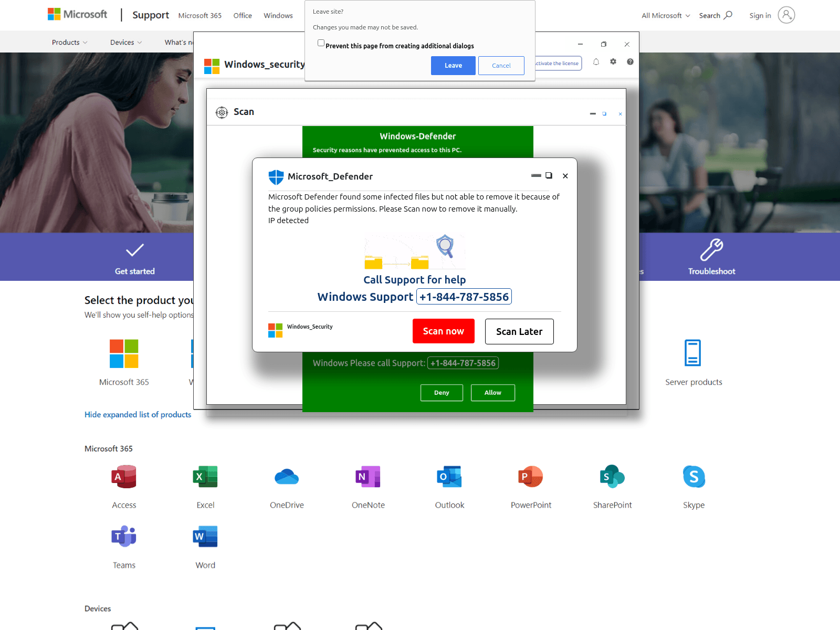Open the Outlook app icon
Image resolution: width=840 pixels, height=630 pixels.
(449, 477)
